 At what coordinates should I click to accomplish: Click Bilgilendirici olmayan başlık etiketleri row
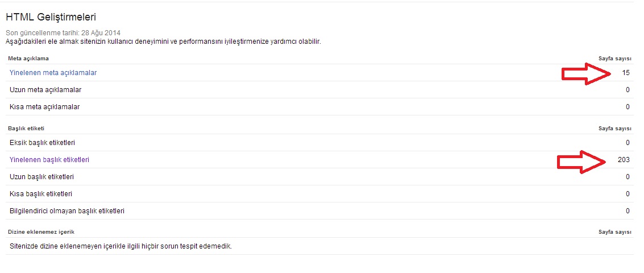coord(319,211)
